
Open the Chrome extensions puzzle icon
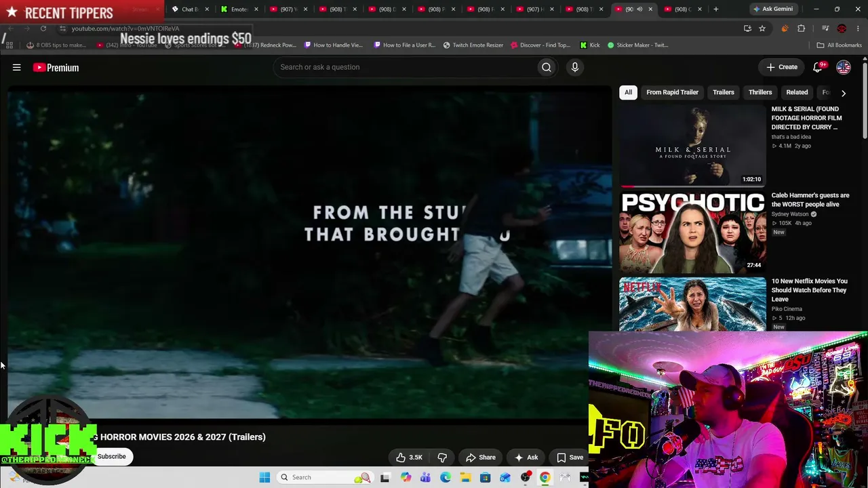pyautogui.click(x=801, y=28)
